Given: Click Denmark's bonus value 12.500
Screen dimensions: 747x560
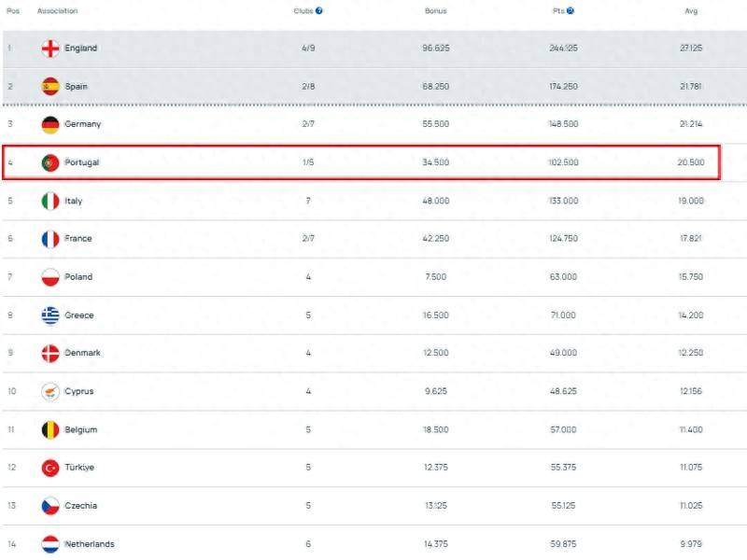Looking at the screenshot, I should (x=436, y=353).
